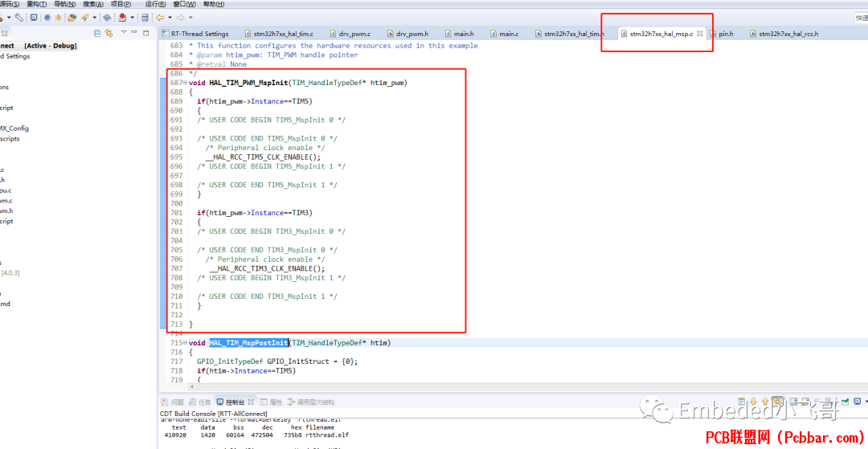Open dropdown next to the download icon

[x=133, y=17]
